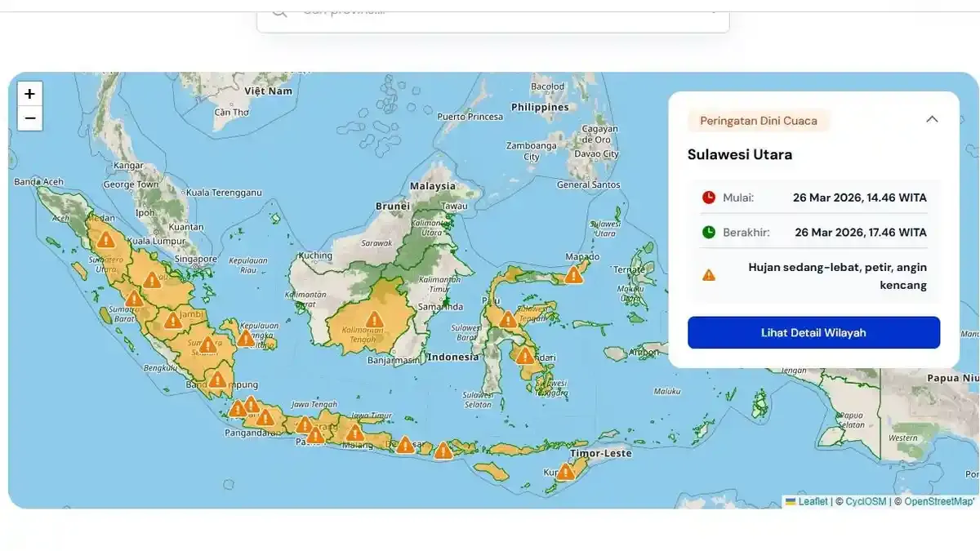Click the warning marker on Jambi
Image resolution: width=980 pixels, height=551 pixels.
pos(172,321)
